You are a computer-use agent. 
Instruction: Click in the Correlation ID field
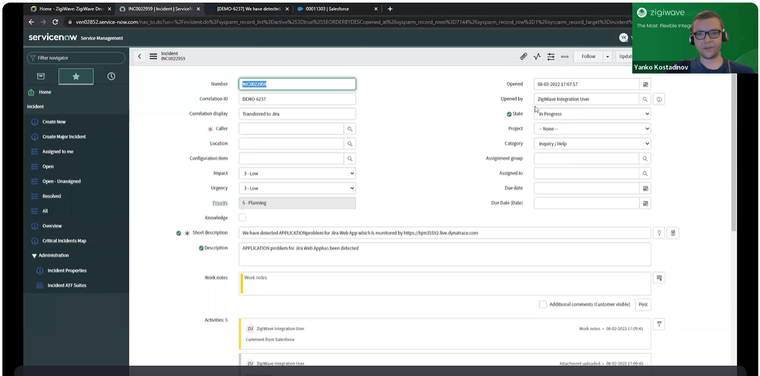297,99
